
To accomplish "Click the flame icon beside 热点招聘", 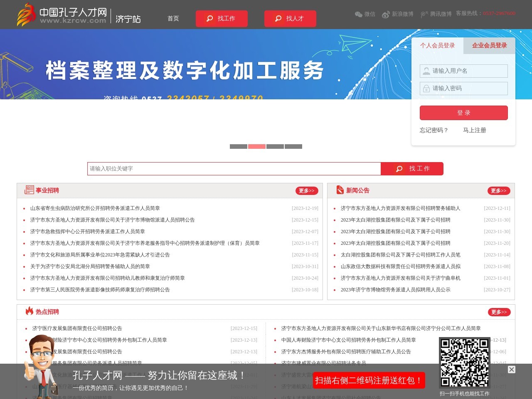I will tap(29, 311).
